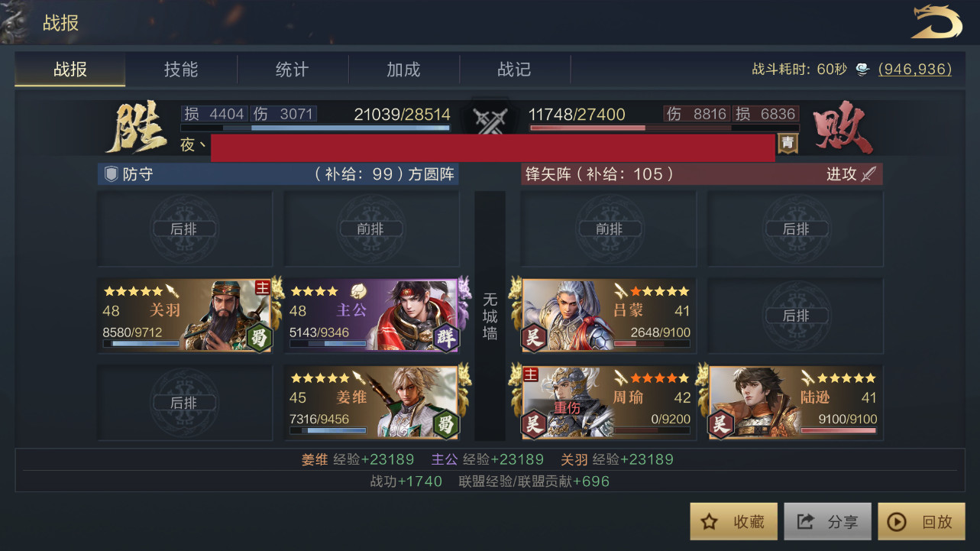
Task: Switch to the 统计 tab
Action: coord(292,70)
